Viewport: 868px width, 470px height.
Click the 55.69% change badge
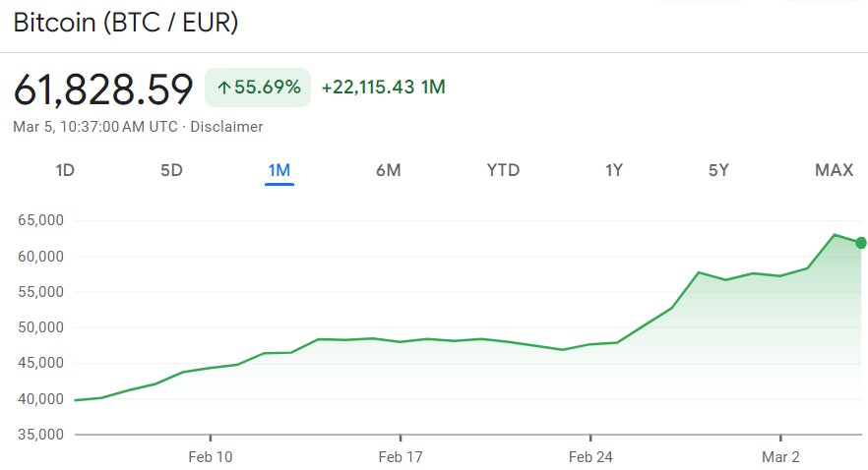click(x=258, y=88)
